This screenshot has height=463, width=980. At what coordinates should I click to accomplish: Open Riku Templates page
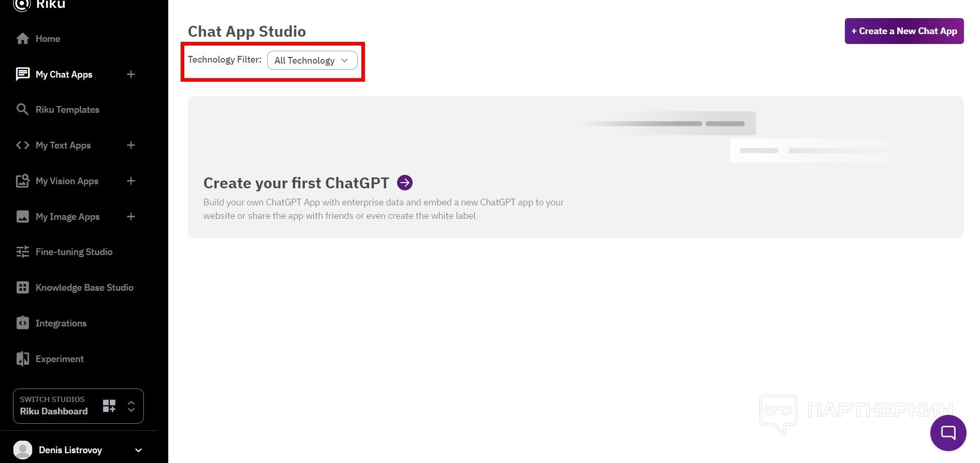pos(67,110)
